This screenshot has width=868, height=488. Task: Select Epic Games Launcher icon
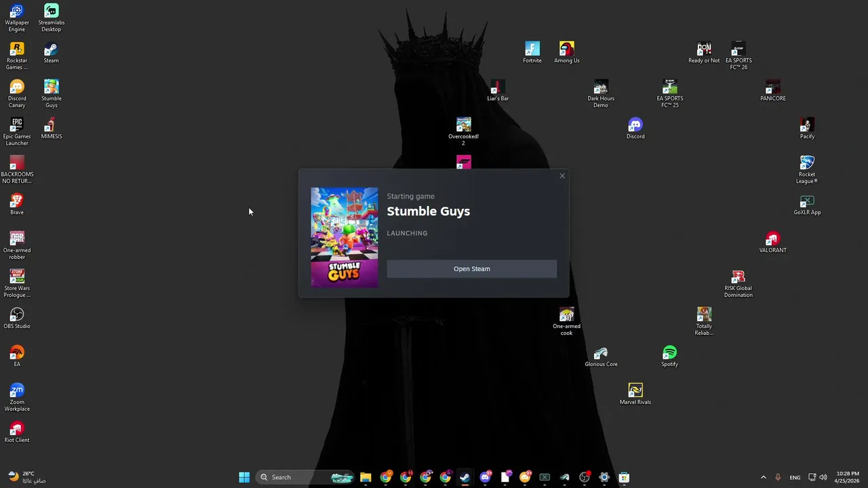(17, 132)
